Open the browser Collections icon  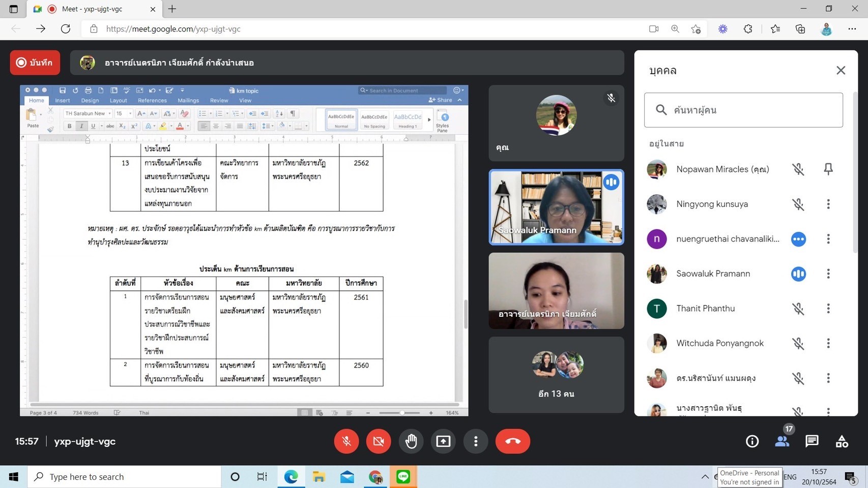(x=800, y=29)
